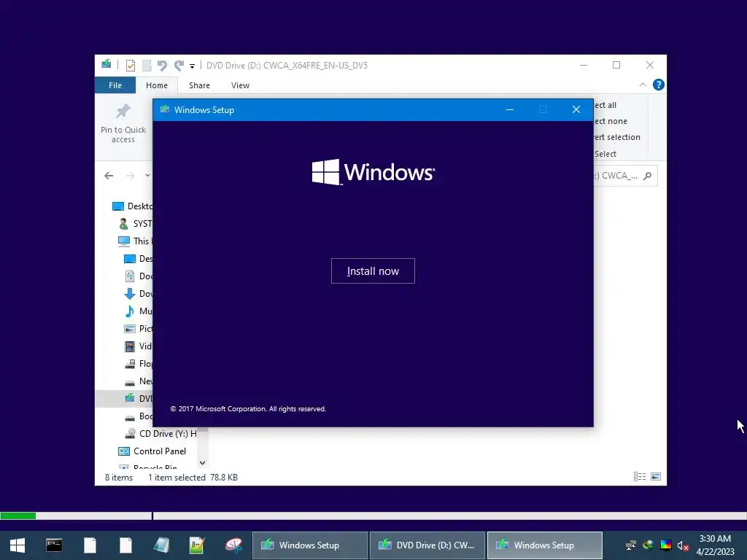
Task: Click the green progress bar segment
Action: [18, 516]
